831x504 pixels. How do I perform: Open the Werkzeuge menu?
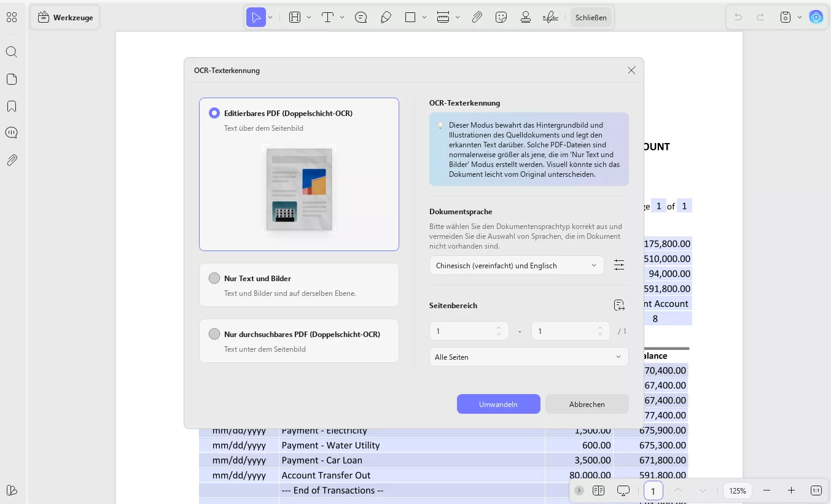(x=65, y=17)
